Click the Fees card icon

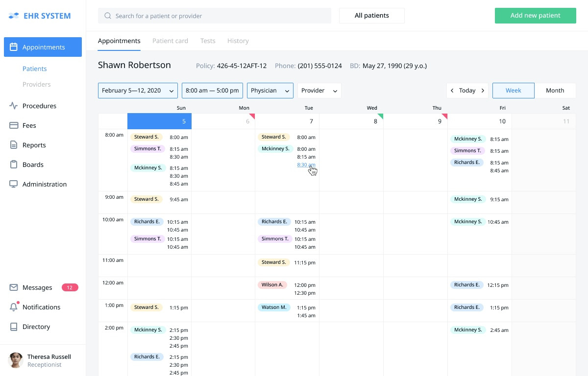[14, 125]
